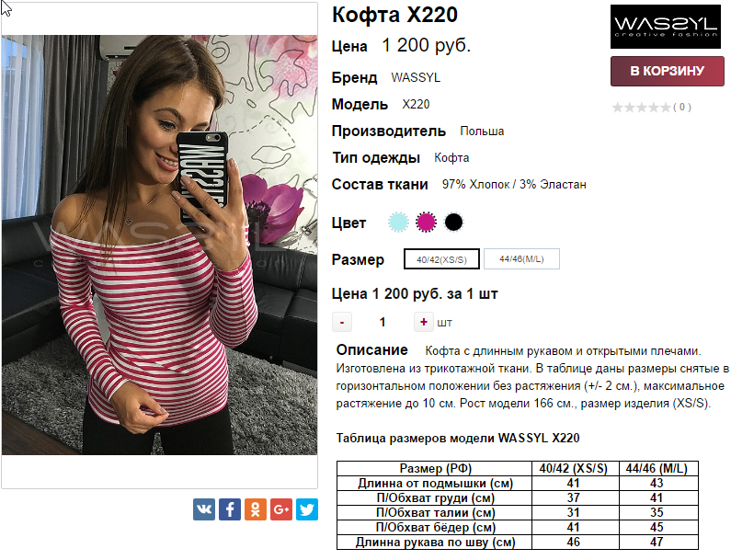This screenshot has width=731, height=560.
Task: Share product on Twitter bird icon
Action: pos(307,509)
